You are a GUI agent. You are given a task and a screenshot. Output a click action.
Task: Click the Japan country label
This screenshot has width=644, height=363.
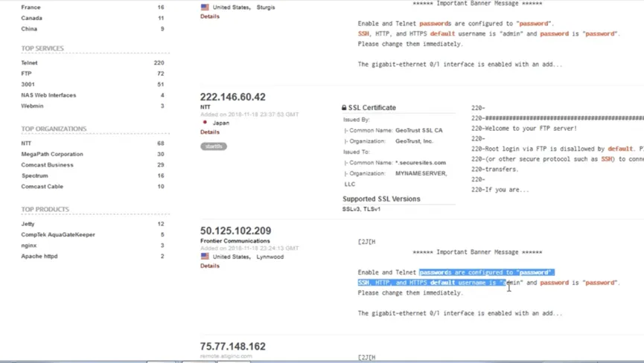point(221,123)
